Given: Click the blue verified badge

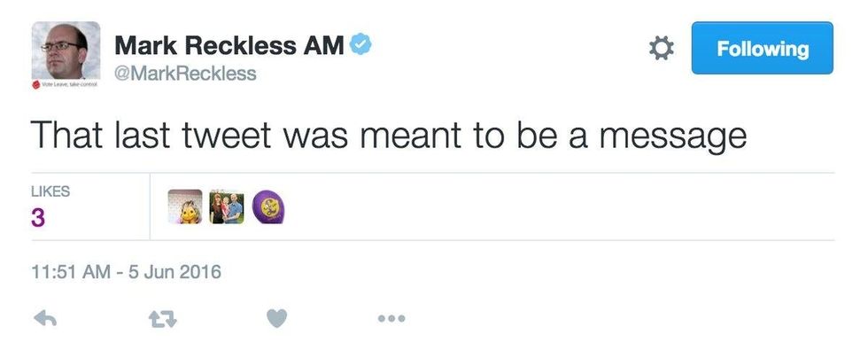Looking at the screenshot, I should click(x=360, y=44).
